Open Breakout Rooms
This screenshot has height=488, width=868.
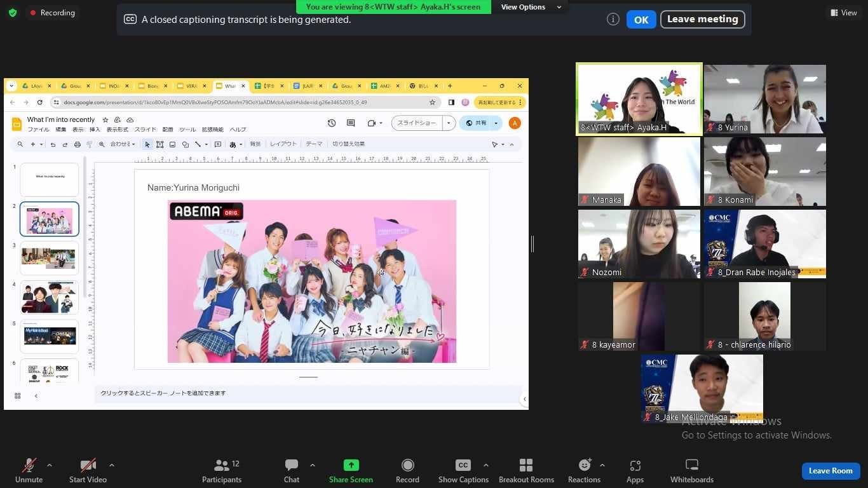[526, 470]
